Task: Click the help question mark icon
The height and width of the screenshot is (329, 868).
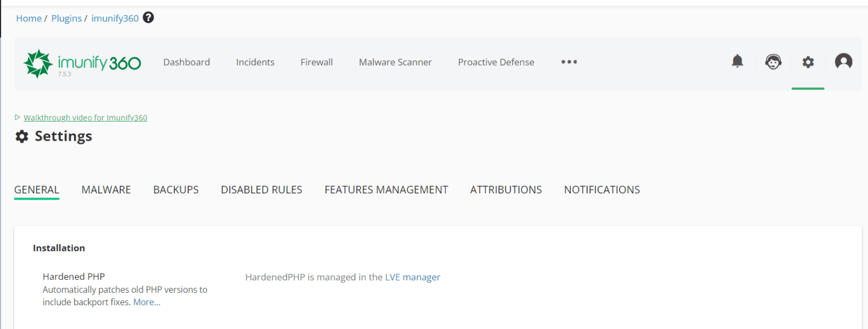Action: (149, 18)
